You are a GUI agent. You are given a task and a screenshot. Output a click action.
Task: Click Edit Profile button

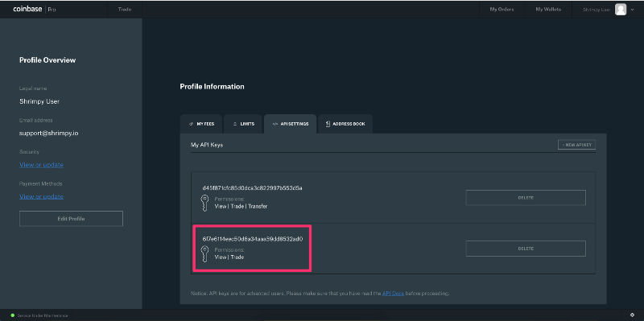pyautogui.click(x=71, y=219)
